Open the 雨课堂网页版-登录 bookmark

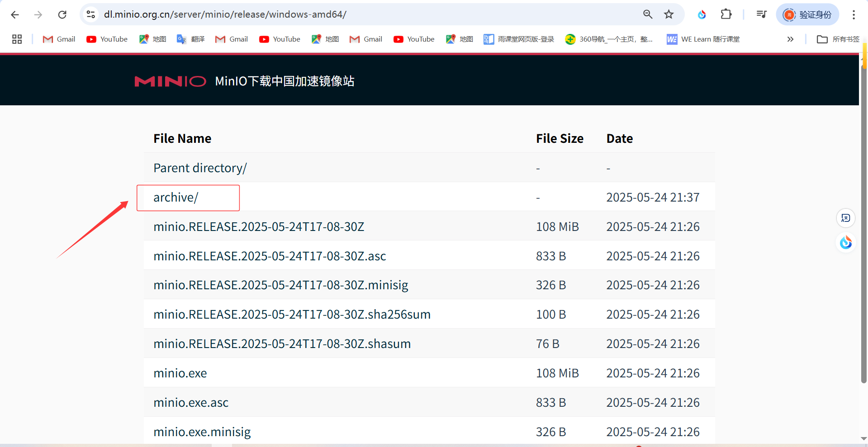pyautogui.click(x=519, y=39)
